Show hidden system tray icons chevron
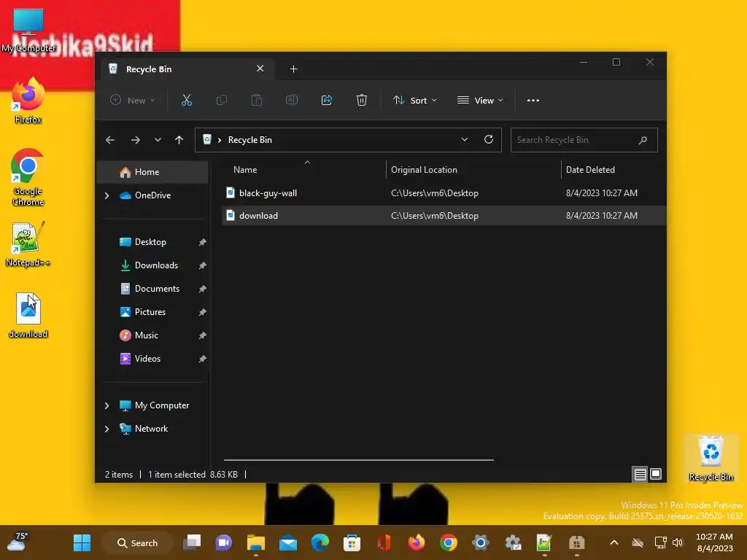The height and width of the screenshot is (560, 747). (x=614, y=542)
